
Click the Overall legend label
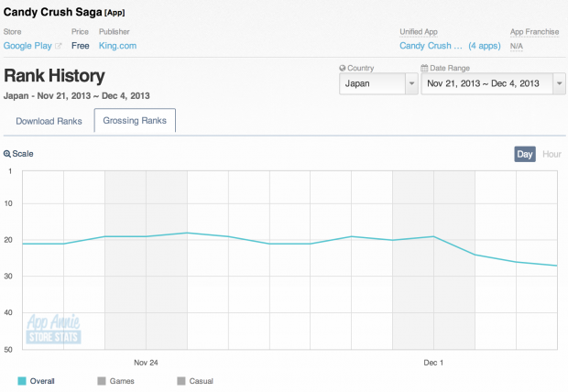(x=42, y=381)
